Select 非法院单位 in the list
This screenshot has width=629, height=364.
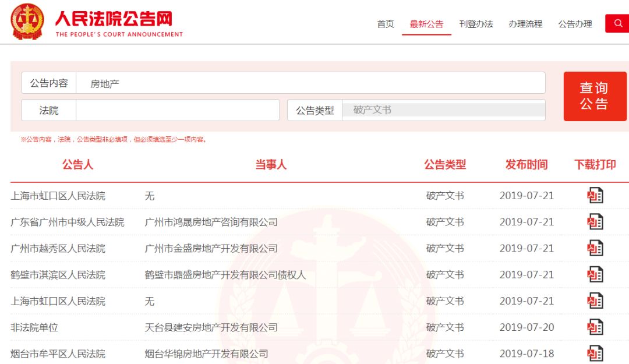[34, 327]
